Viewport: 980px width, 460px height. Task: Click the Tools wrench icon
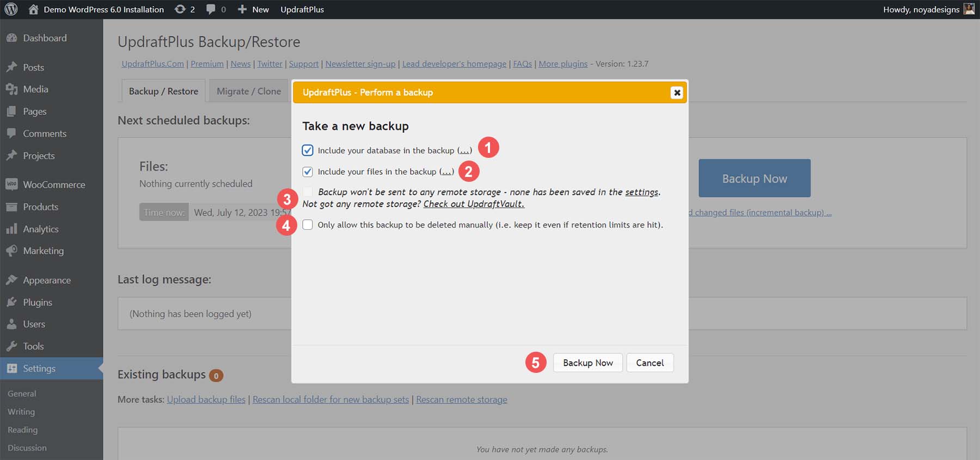(x=11, y=346)
